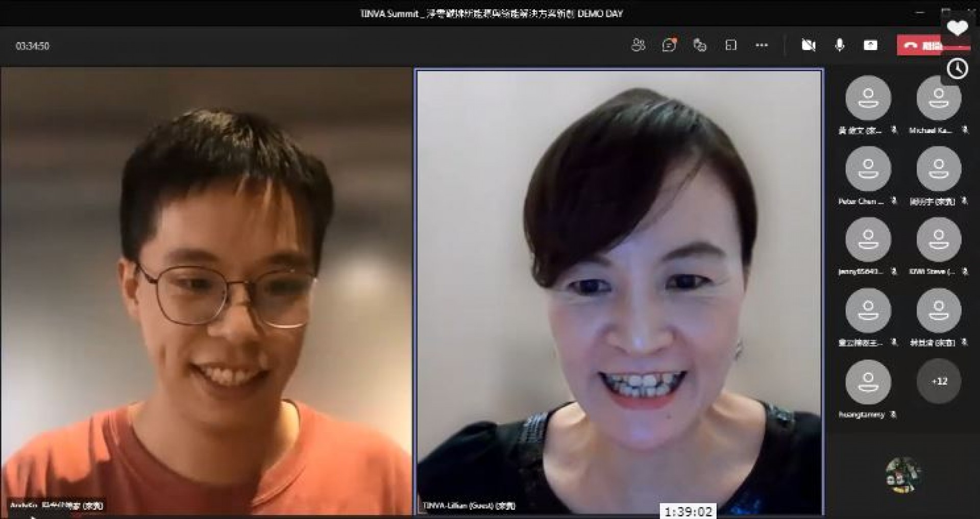
Task: Click the pop-out view layout icon
Action: [730, 45]
